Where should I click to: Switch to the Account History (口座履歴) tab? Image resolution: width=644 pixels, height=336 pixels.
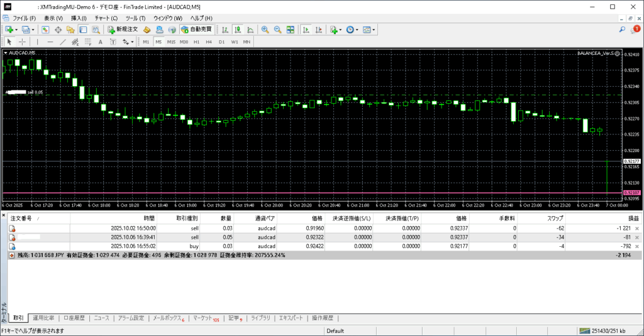coord(74,318)
